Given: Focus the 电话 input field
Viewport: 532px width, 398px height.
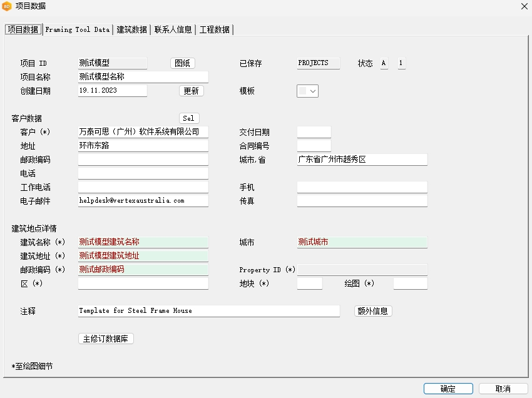Looking at the screenshot, I should [143, 173].
